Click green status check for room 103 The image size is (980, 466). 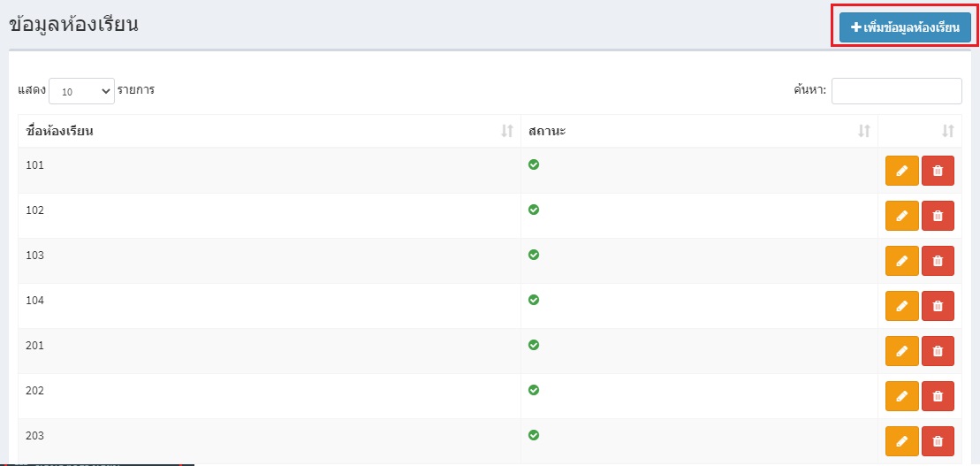tap(534, 255)
